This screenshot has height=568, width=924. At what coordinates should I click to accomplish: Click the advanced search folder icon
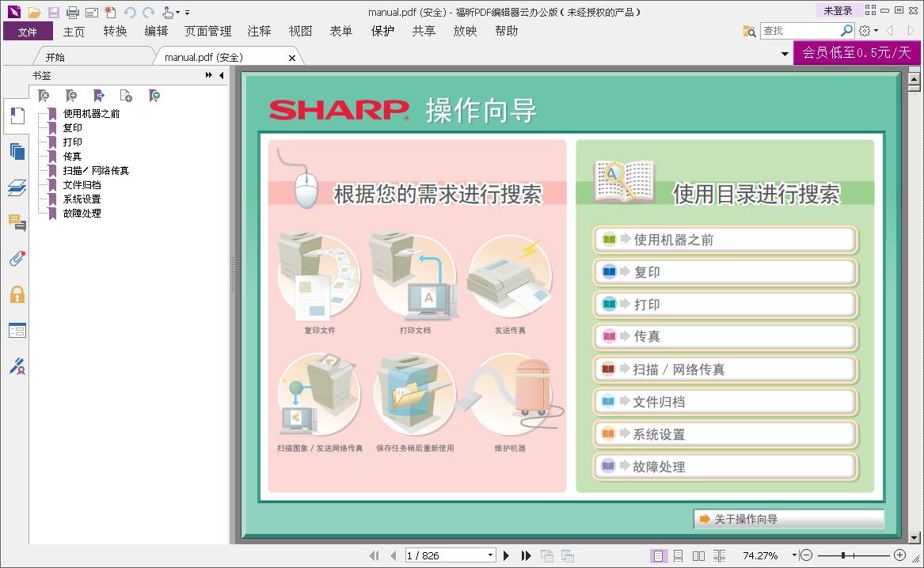click(749, 31)
